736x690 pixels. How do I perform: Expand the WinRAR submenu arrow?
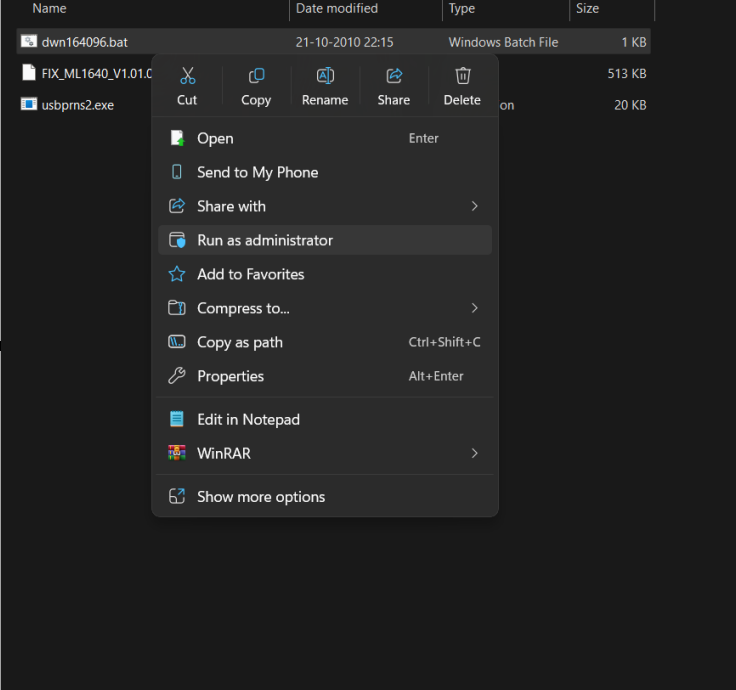coord(474,453)
